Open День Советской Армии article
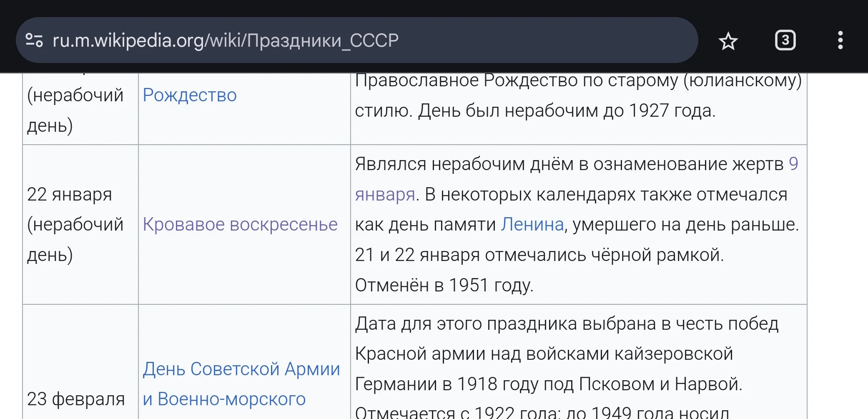 click(241, 369)
